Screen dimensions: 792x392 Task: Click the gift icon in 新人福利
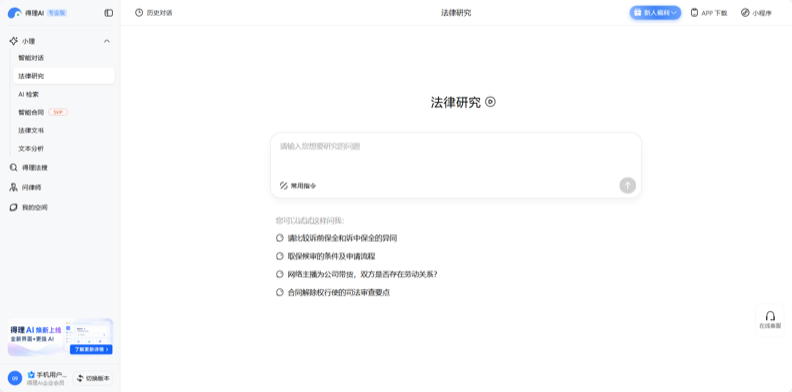[638, 13]
